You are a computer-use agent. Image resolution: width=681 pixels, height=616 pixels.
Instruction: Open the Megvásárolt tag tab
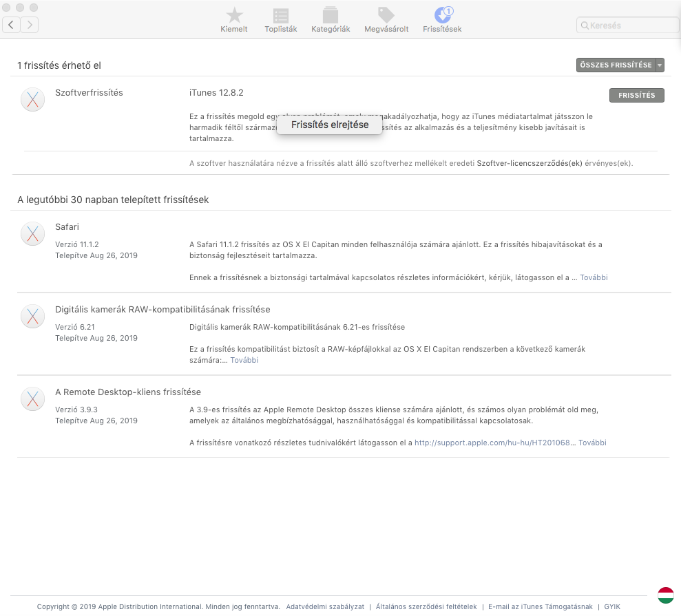386,20
